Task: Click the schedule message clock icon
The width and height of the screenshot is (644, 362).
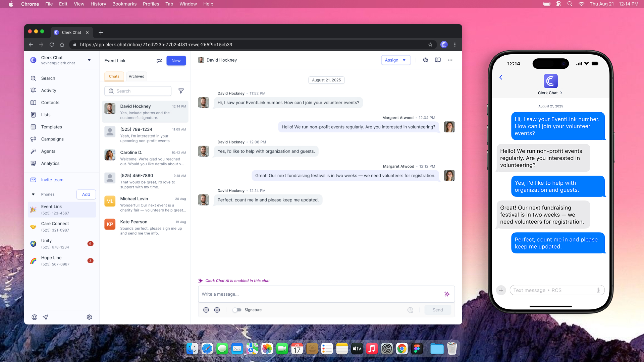Action: [x=410, y=310]
